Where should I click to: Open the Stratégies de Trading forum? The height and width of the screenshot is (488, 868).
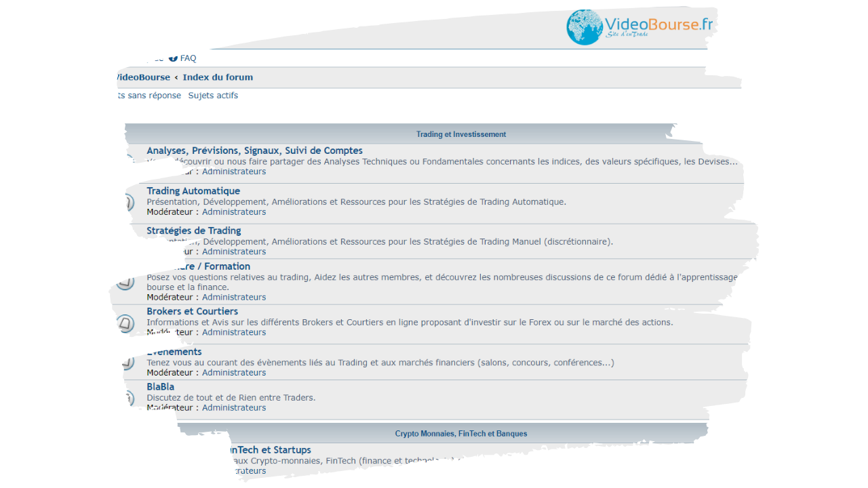pyautogui.click(x=194, y=230)
